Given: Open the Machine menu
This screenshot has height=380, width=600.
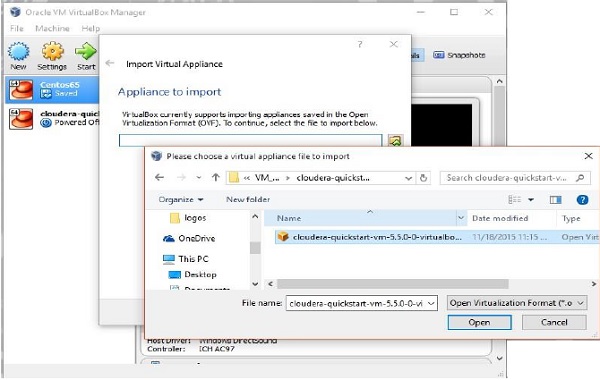Looking at the screenshot, I should click(x=52, y=28).
